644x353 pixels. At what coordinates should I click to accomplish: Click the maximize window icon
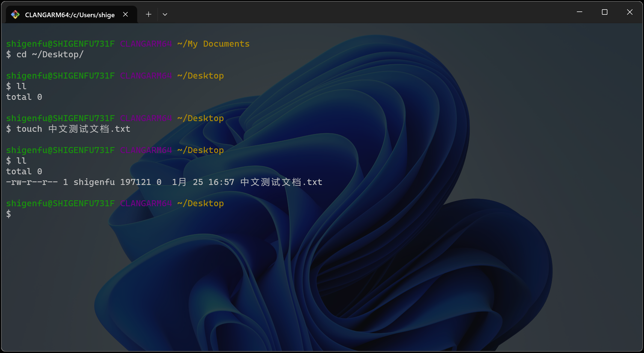[604, 12]
